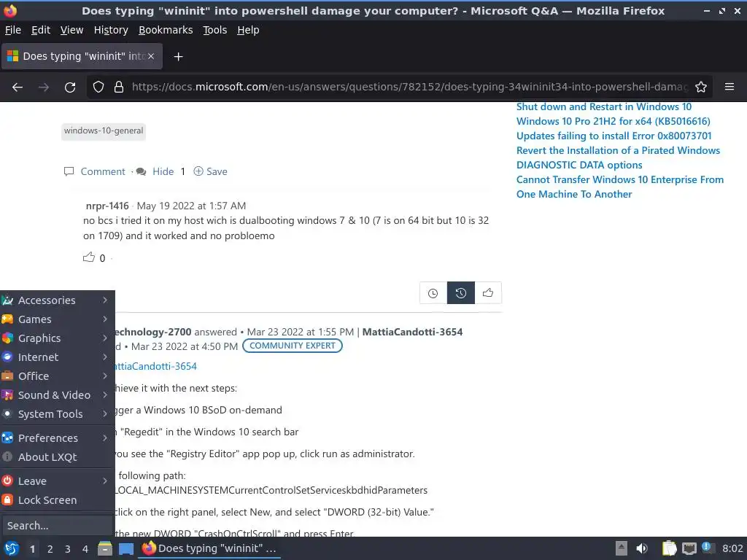Expand the Office submenu
Image resolution: width=747 pixels, height=560 pixels.
[57, 376]
